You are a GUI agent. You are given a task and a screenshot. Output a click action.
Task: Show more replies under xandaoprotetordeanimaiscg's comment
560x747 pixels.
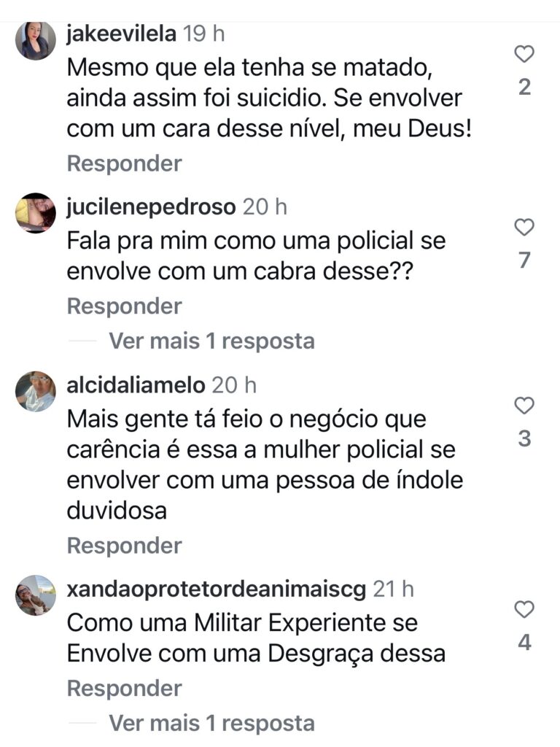[x=211, y=723]
